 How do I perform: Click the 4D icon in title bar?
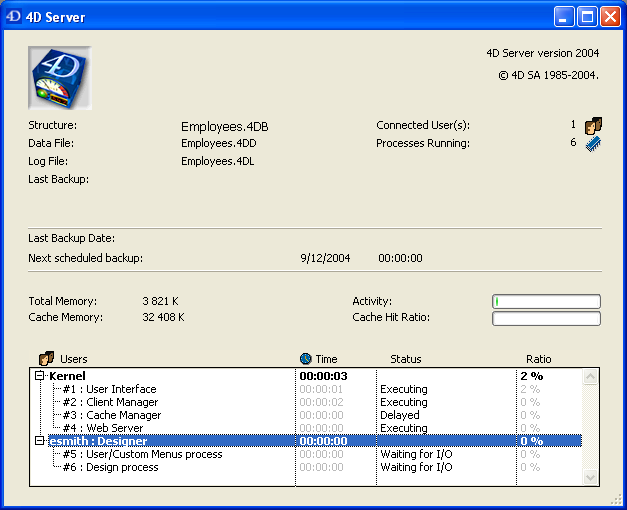pyautogui.click(x=15, y=17)
